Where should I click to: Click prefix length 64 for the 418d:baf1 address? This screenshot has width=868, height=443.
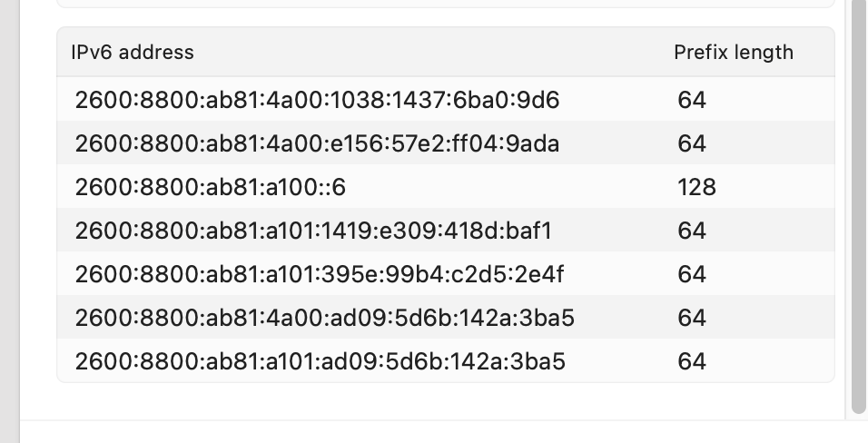(x=692, y=231)
